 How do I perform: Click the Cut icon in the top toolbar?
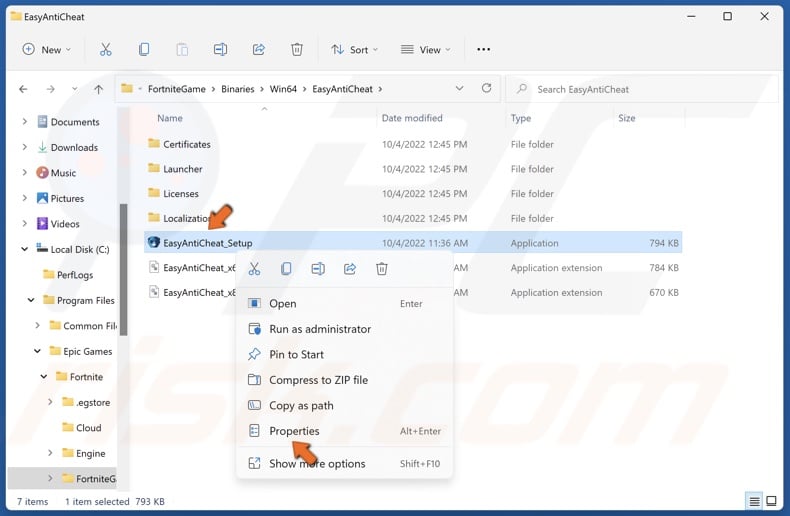105,49
